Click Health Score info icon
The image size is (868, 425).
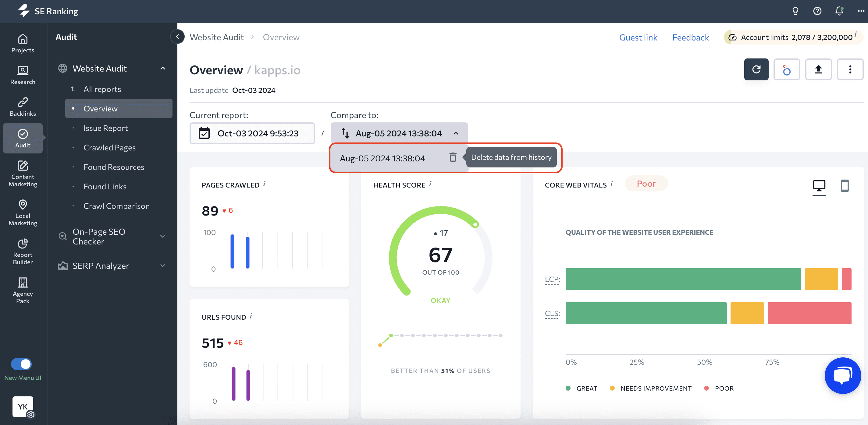[430, 184]
